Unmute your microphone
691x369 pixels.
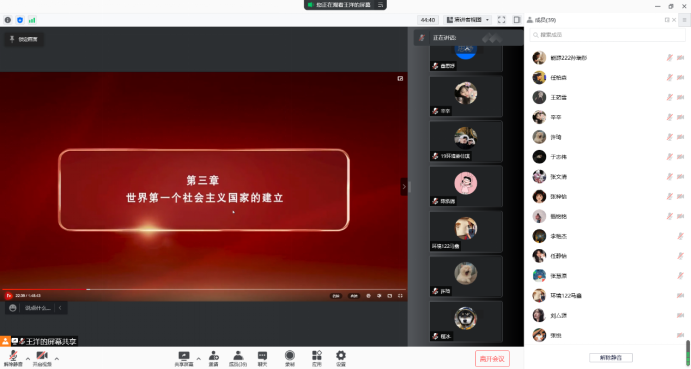(x=13, y=358)
